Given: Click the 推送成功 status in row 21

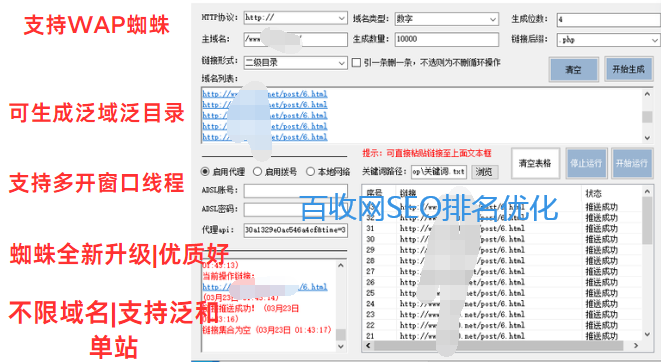Looking at the screenshot, I should click(602, 336).
